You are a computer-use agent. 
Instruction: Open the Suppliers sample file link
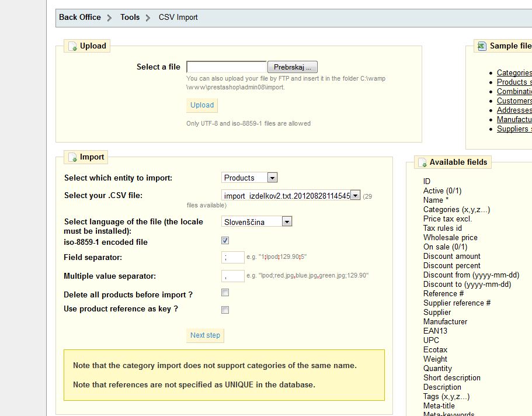(x=514, y=129)
